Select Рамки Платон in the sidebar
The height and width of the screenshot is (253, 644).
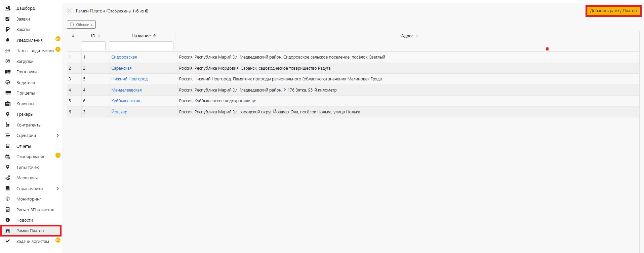[30, 231]
